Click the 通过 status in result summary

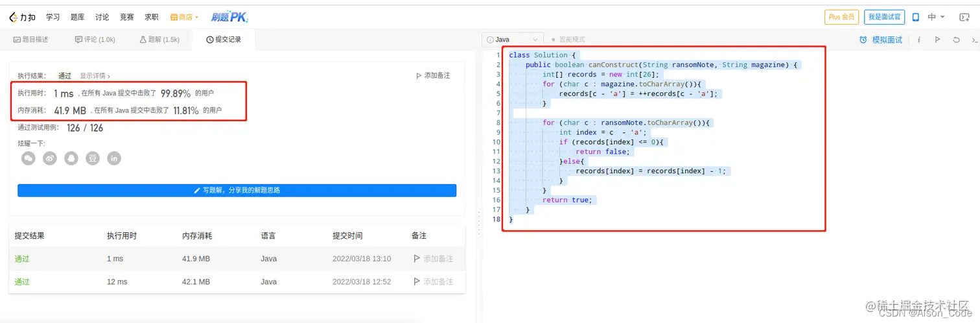[x=65, y=76]
